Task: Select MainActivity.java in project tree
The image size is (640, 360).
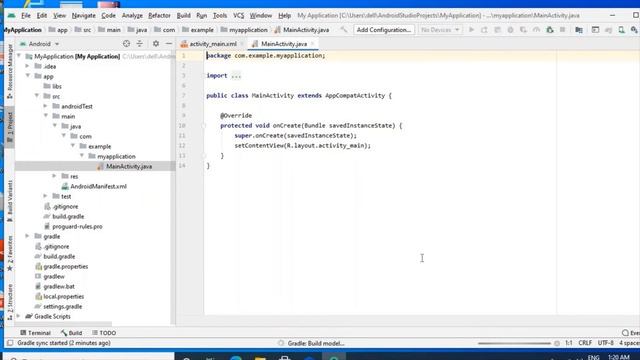Action: coord(129,166)
